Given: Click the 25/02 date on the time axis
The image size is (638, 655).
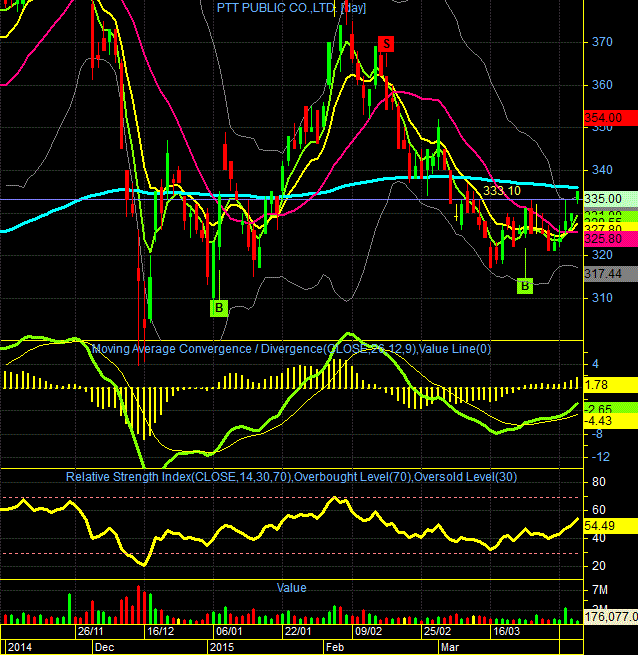Looking at the screenshot, I should click(437, 631).
